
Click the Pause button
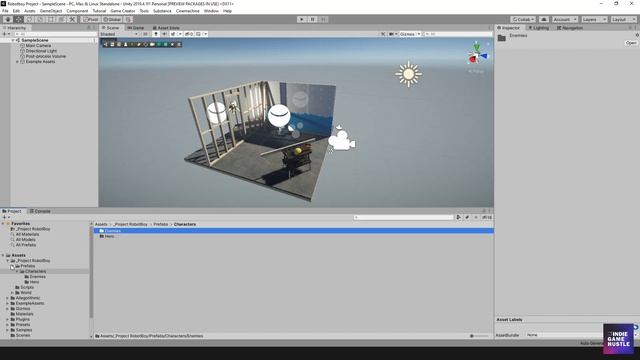tap(313, 19)
